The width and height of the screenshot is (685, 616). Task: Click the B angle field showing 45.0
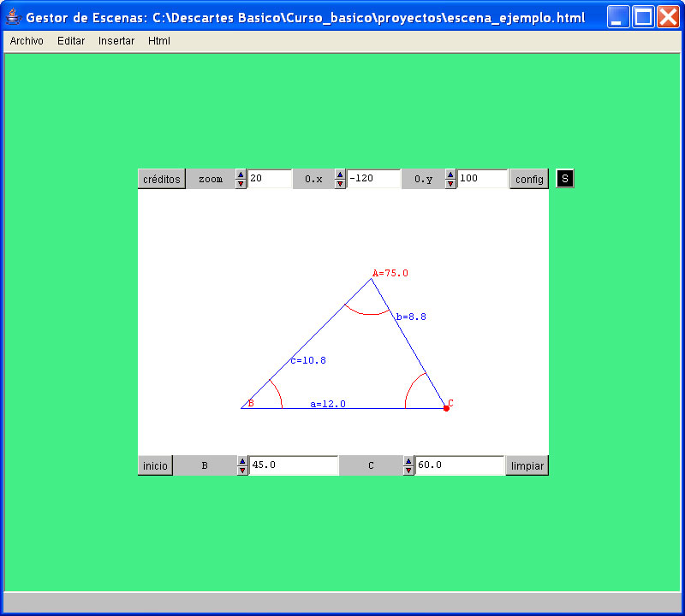pyautogui.click(x=294, y=465)
